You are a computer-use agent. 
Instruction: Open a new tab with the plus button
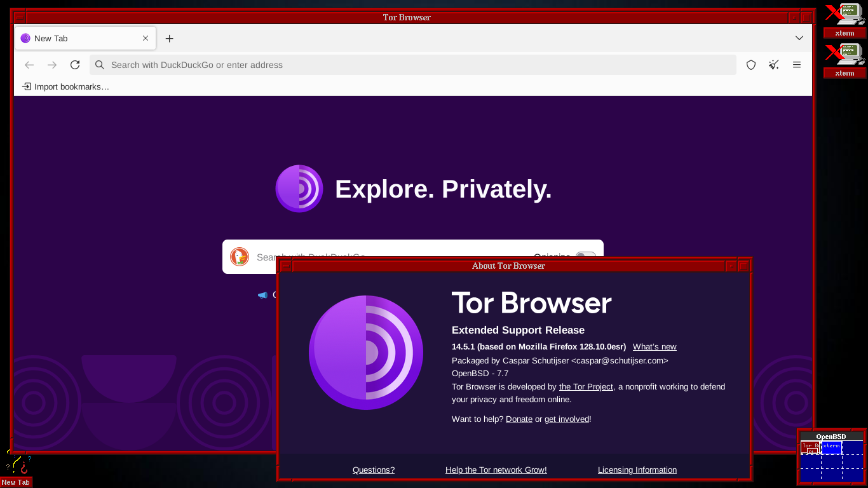170,39
